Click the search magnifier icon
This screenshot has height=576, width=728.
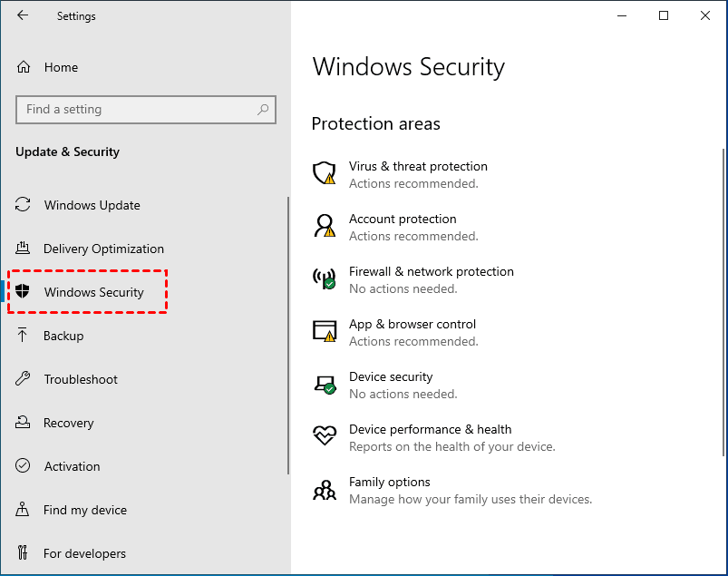tap(263, 110)
